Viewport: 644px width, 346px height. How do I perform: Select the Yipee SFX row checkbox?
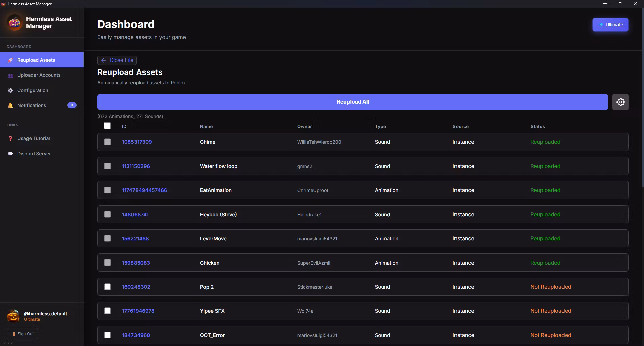[x=107, y=311]
